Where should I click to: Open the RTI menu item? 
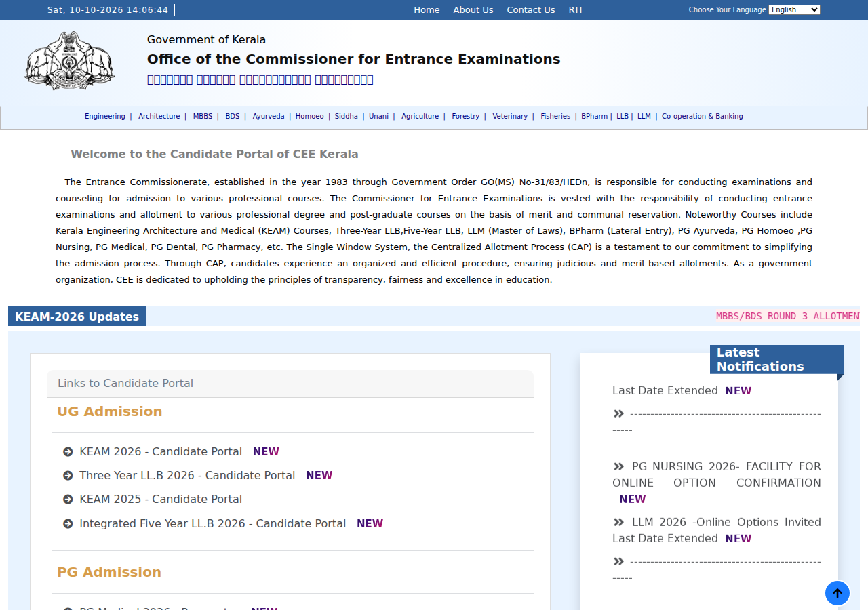click(575, 9)
